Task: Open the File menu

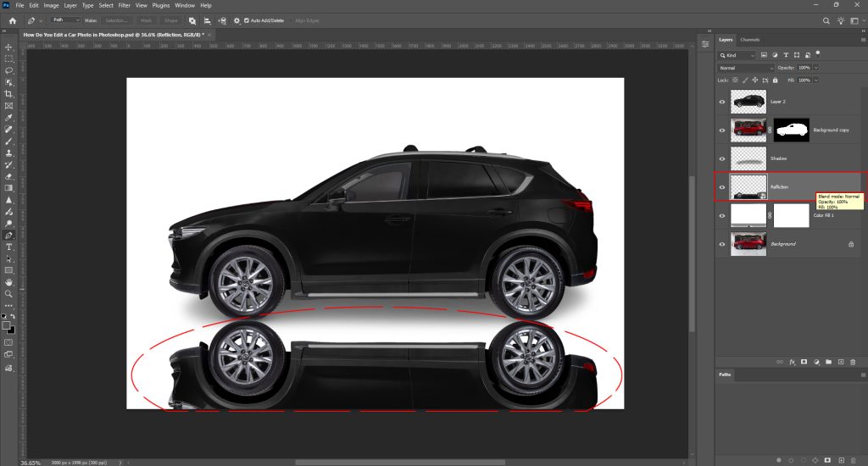Action: pos(19,5)
